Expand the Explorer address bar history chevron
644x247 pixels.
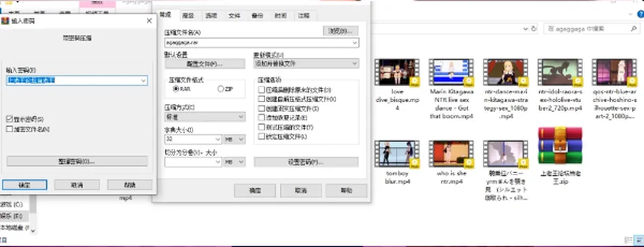click(525, 29)
